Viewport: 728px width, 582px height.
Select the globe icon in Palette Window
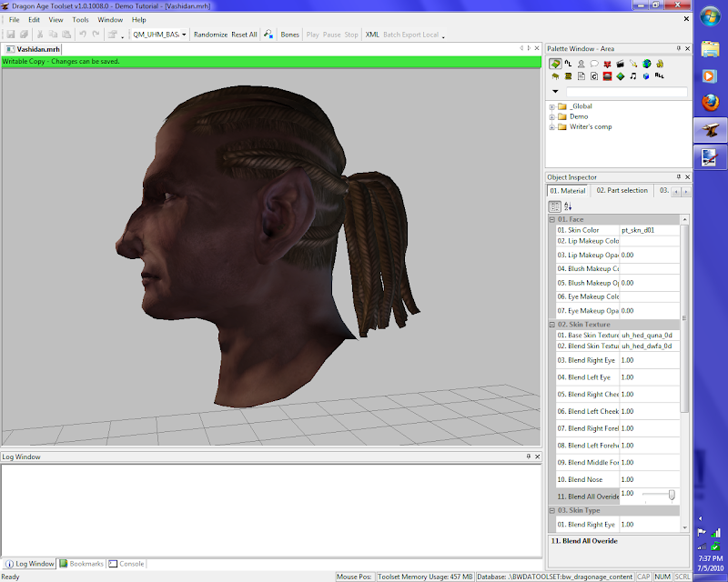pyautogui.click(x=646, y=64)
